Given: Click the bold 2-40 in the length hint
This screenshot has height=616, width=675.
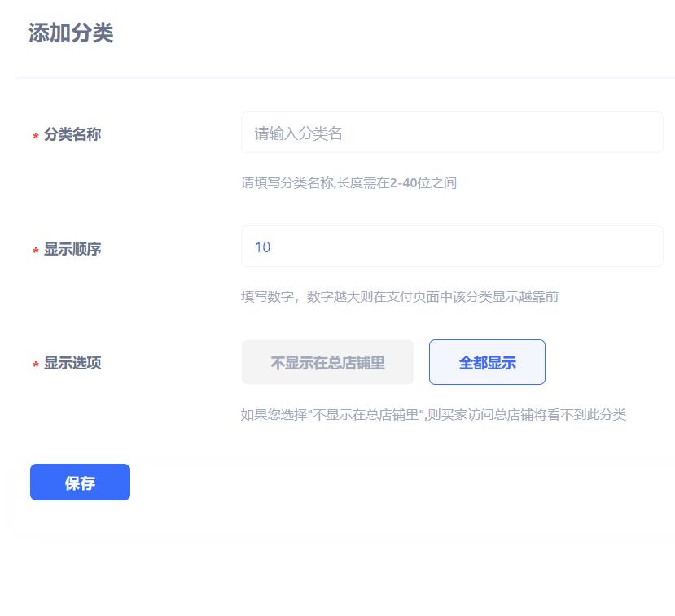Looking at the screenshot, I should (x=405, y=183).
